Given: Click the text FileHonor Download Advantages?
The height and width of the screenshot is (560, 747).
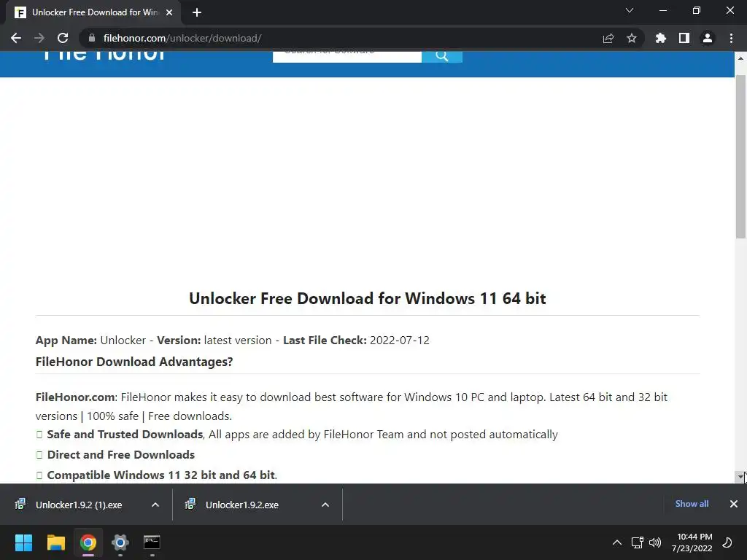Looking at the screenshot, I should click(134, 362).
